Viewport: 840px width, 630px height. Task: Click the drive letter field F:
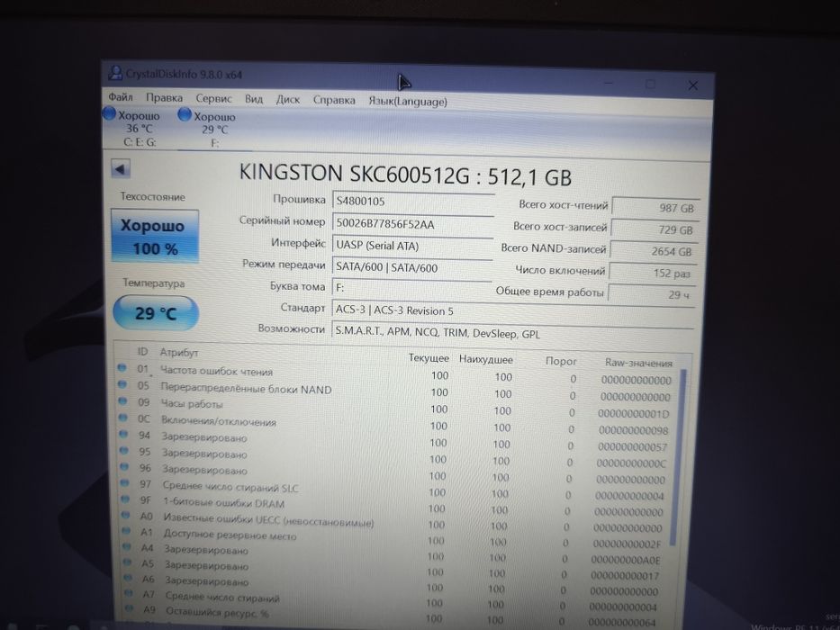click(x=411, y=288)
